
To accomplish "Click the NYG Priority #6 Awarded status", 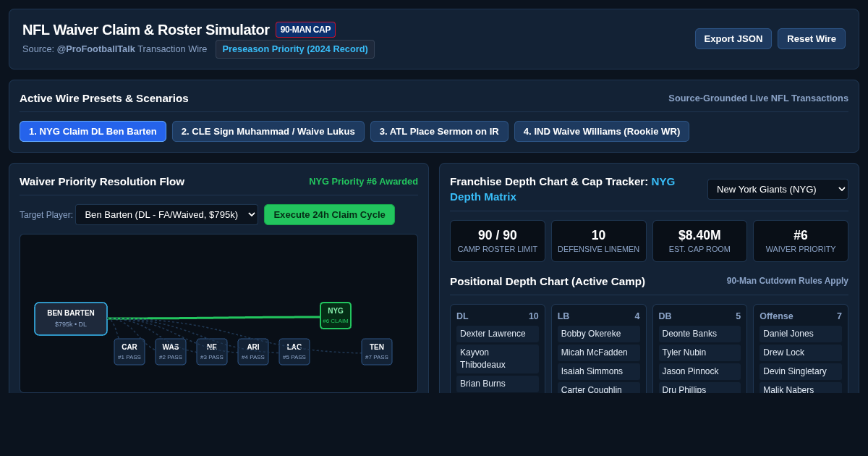I will [x=363, y=182].
